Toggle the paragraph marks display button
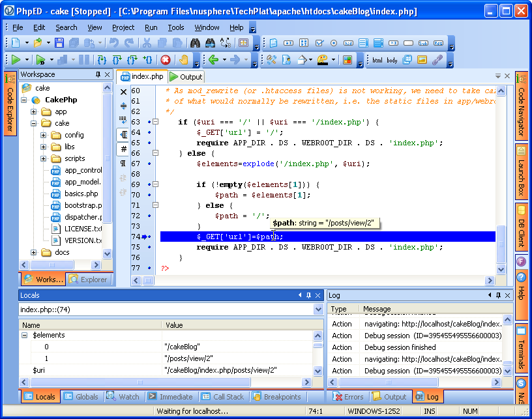 (x=123, y=163)
